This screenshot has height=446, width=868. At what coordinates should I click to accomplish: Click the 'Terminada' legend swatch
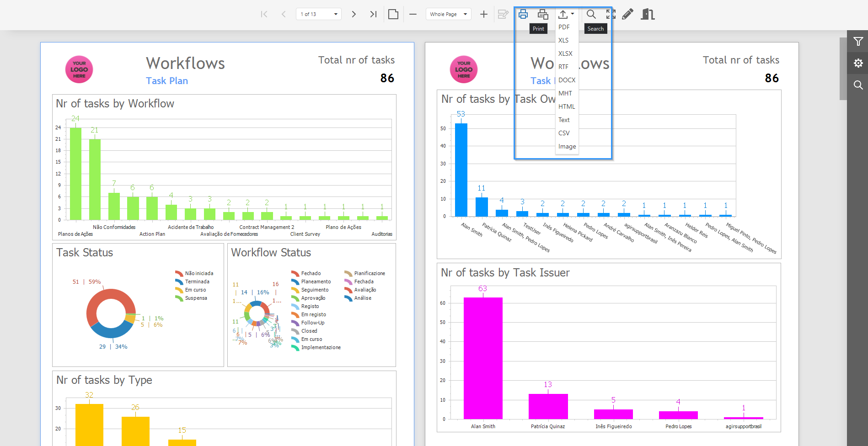tap(179, 281)
